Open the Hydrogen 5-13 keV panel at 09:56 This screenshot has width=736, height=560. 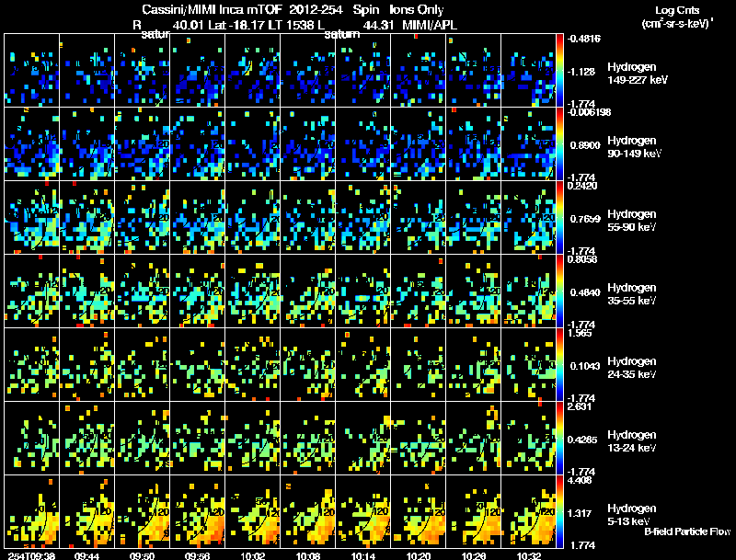tap(197, 511)
